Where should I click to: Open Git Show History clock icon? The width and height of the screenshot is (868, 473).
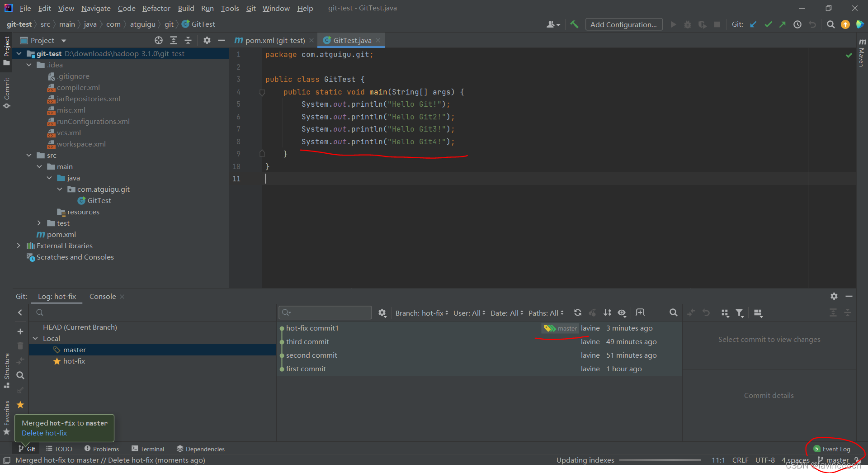[797, 24]
